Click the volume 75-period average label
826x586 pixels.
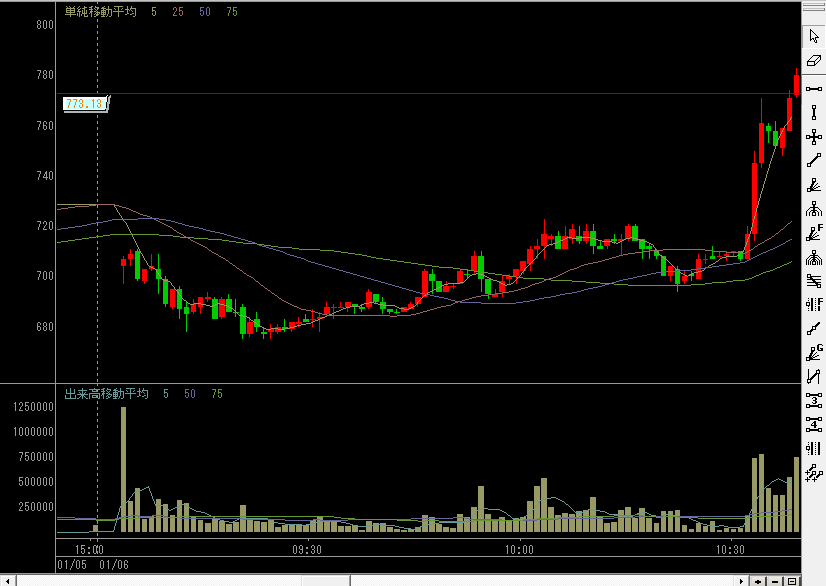click(217, 394)
